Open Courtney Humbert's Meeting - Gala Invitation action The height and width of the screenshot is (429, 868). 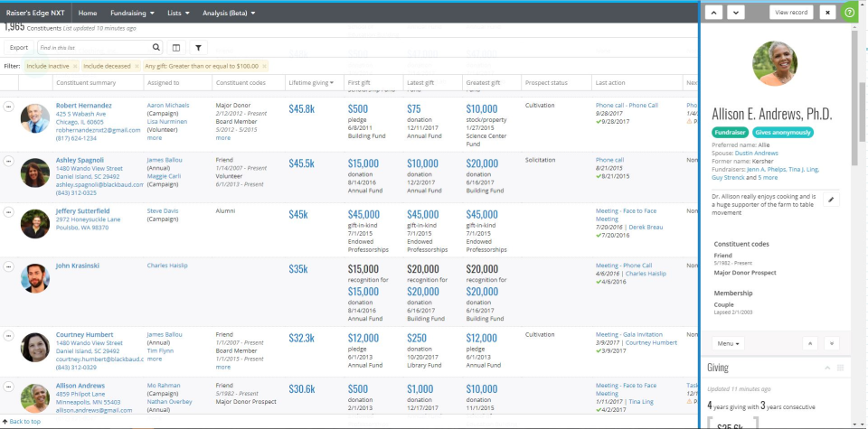[629, 334]
